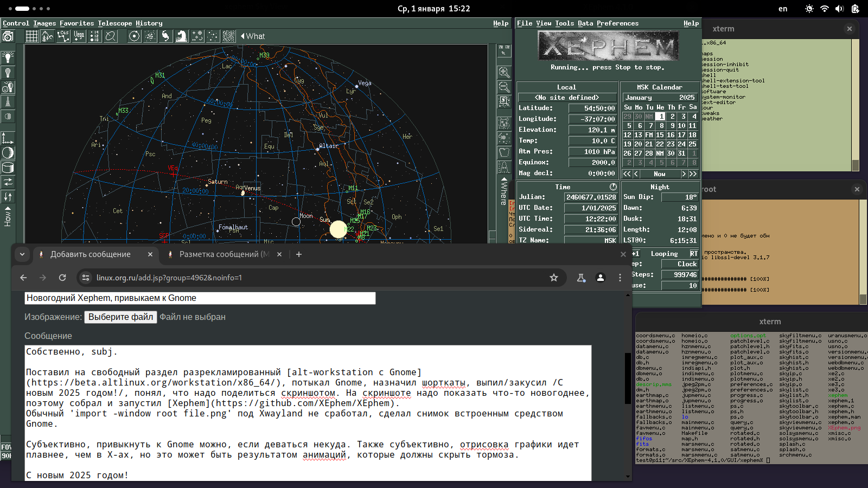The width and height of the screenshot is (868, 488).
Task: Click the dim light bulb icon
Action: 8,73
